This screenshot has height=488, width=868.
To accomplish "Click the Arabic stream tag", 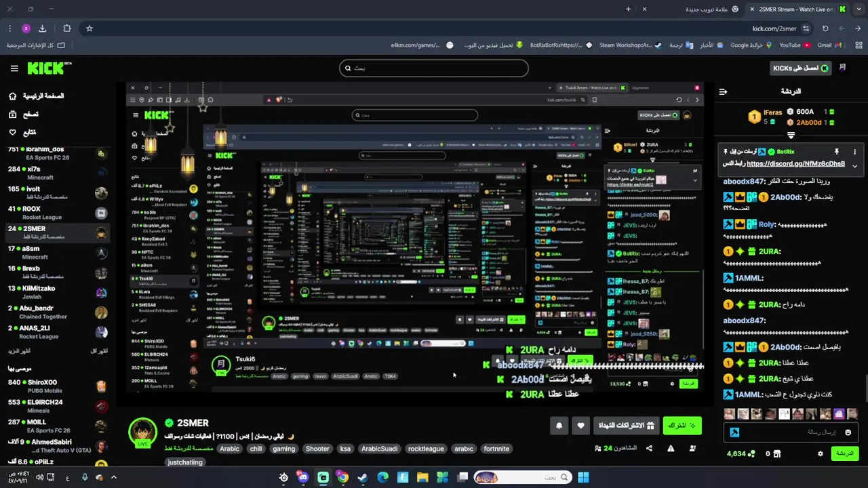I will tap(229, 449).
